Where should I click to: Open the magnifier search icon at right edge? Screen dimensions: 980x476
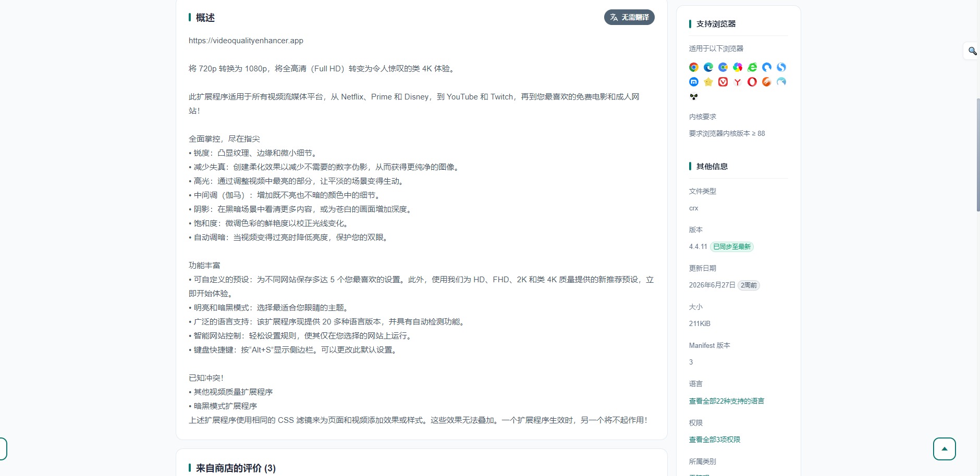[x=972, y=51]
